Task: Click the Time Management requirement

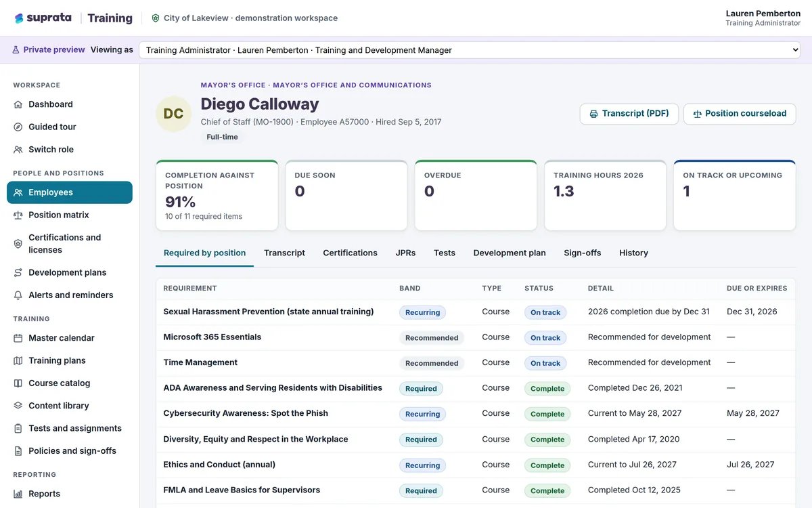Action: [200, 362]
